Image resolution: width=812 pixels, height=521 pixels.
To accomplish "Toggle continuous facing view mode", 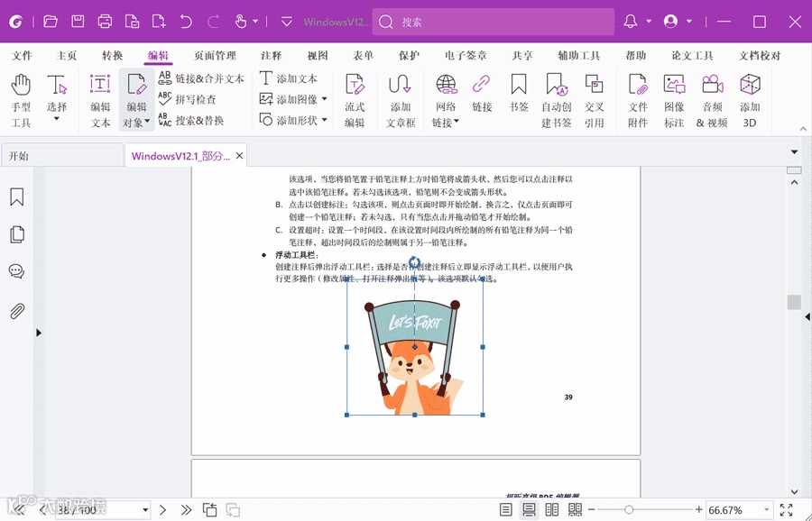I will [575, 509].
